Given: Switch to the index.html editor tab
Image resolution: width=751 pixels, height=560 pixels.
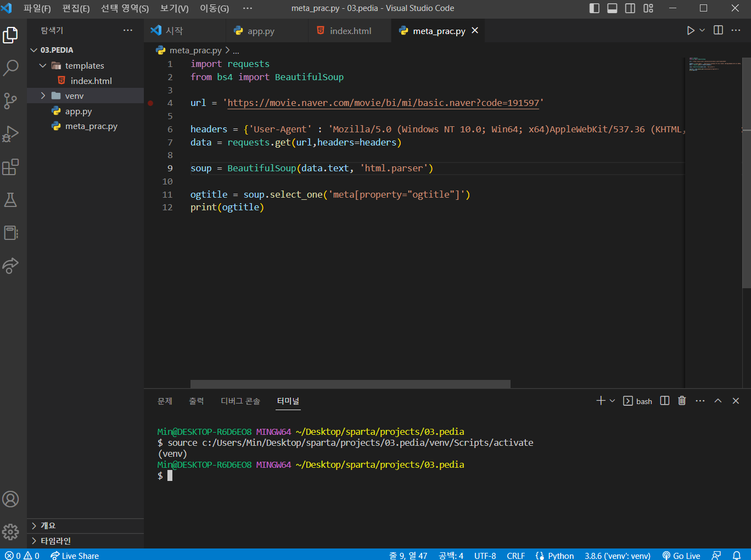Looking at the screenshot, I should tap(350, 31).
